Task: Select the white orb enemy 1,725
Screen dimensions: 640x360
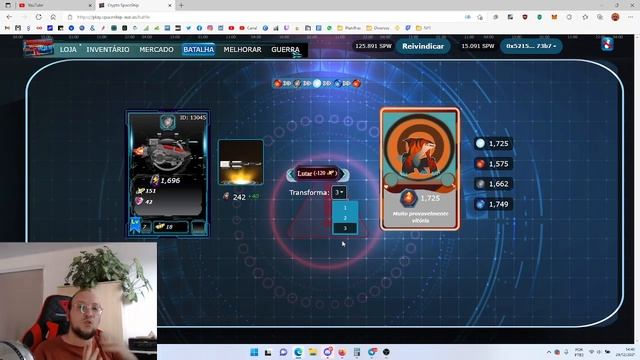Action: click(493, 144)
